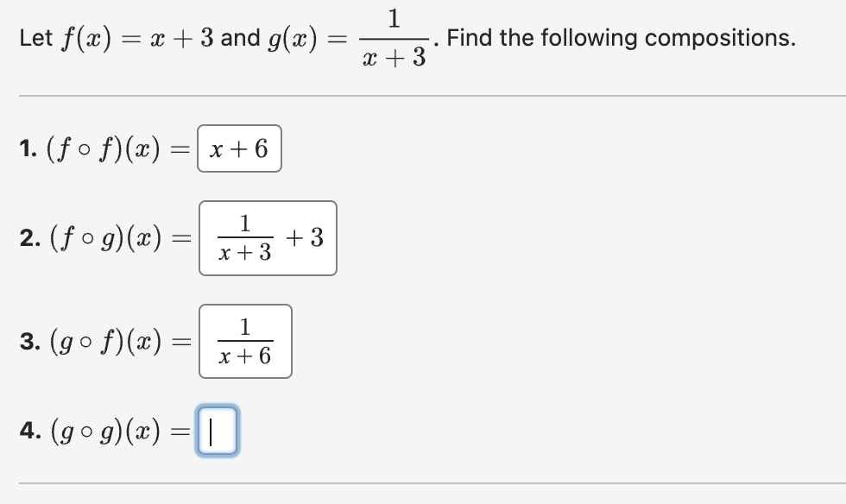Screen dimensions: 846x504
Task: Select the expression 1/(x+3) + 3 answer
Action: point(268,238)
